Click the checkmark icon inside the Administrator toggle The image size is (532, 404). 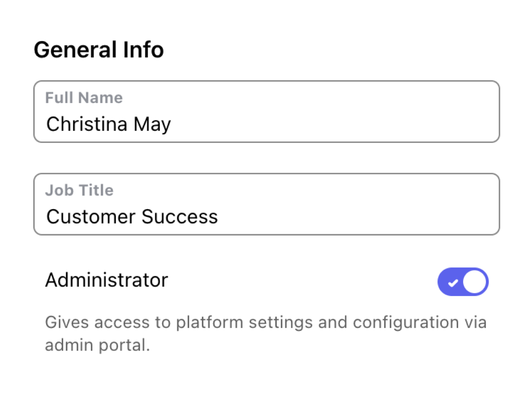[x=453, y=283]
